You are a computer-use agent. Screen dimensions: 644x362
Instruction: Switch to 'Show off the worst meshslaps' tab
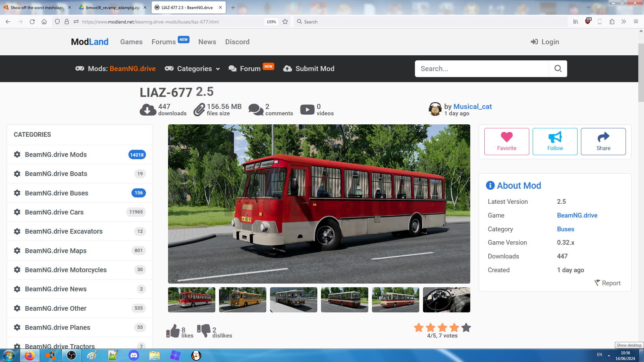click(x=37, y=7)
